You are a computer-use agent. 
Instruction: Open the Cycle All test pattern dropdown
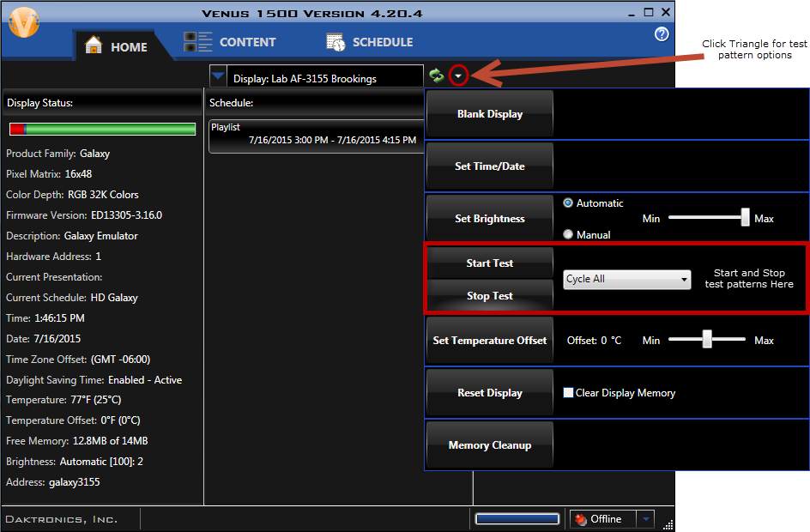tap(627, 279)
